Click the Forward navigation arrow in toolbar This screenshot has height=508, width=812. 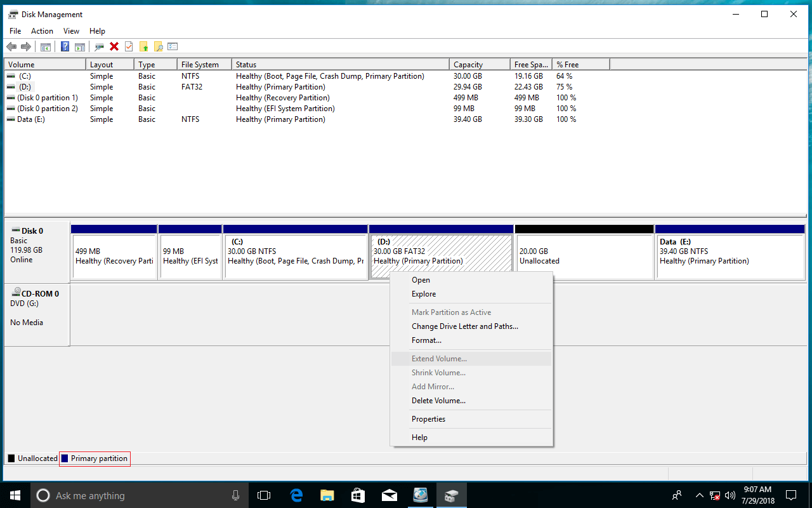(x=25, y=46)
